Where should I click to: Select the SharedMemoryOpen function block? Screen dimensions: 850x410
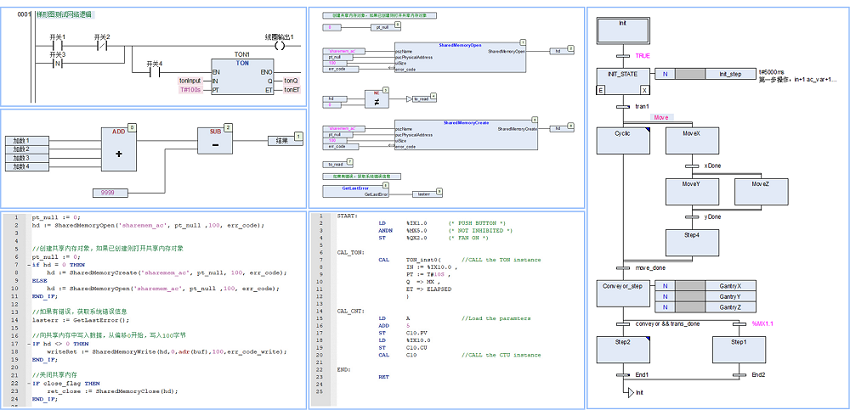460,57
